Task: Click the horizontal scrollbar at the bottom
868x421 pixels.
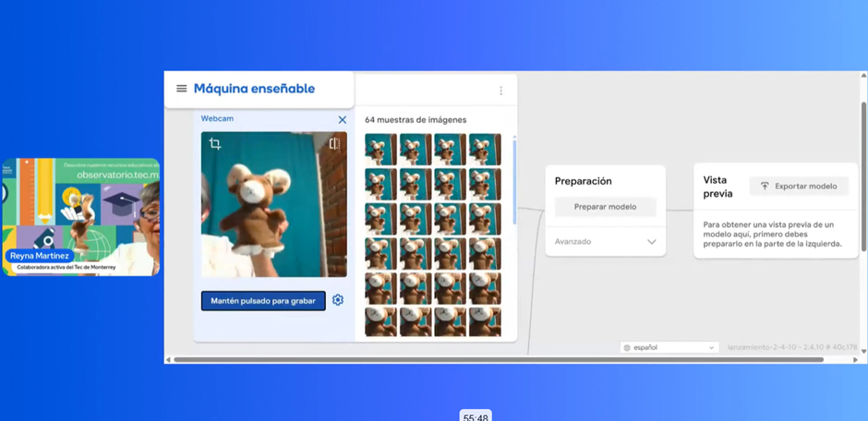Action: click(x=499, y=359)
